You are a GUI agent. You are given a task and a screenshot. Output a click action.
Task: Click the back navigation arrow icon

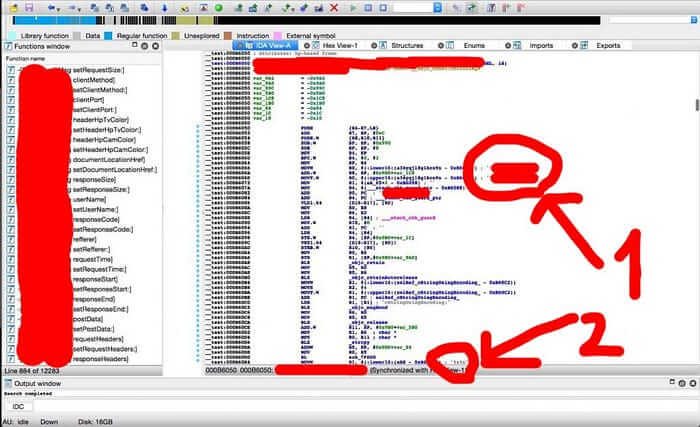pyautogui.click(x=51, y=7)
